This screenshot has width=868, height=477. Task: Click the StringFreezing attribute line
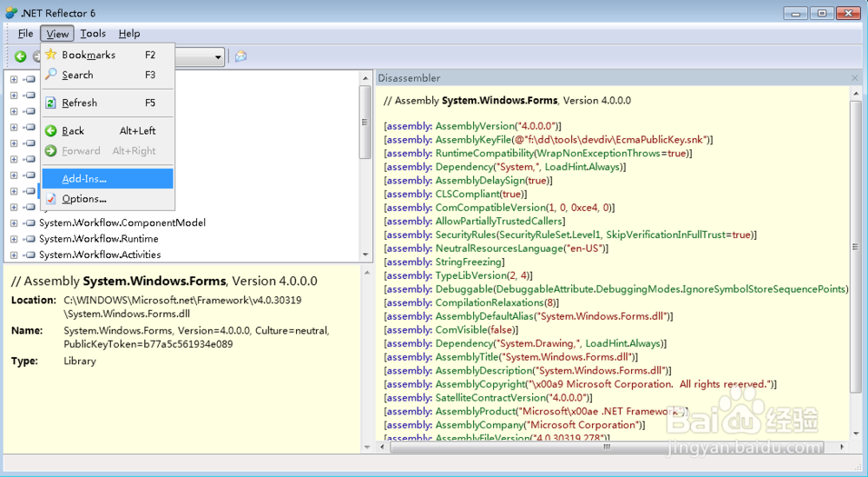[444, 262]
